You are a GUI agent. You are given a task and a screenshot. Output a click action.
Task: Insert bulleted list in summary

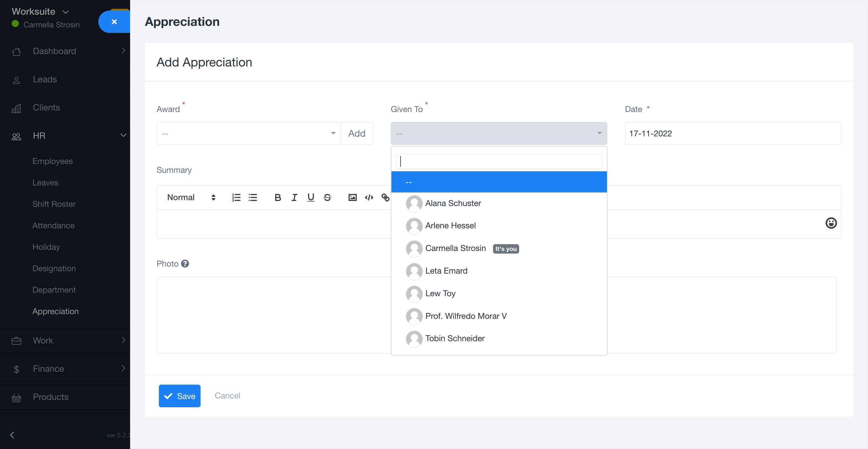[x=253, y=197]
